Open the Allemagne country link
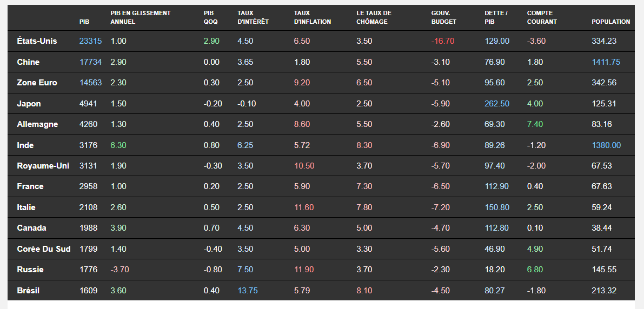This screenshot has width=644, height=309. [37, 124]
